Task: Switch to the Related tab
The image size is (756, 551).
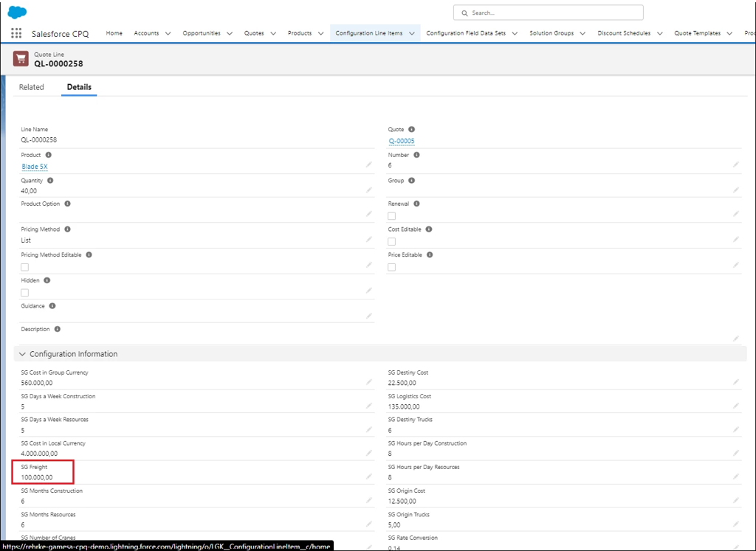Action: (x=31, y=87)
